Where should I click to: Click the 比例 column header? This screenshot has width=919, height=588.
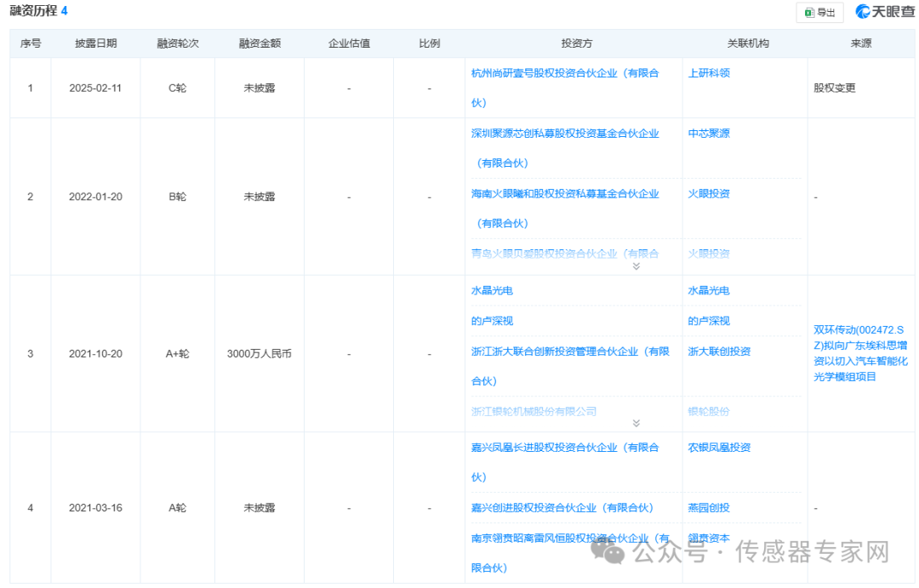click(429, 43)
